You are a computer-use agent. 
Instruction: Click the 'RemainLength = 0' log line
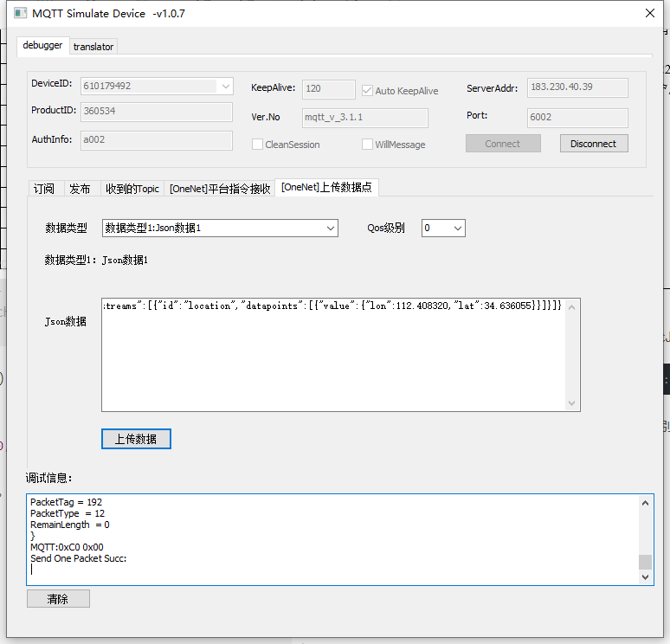69,525
